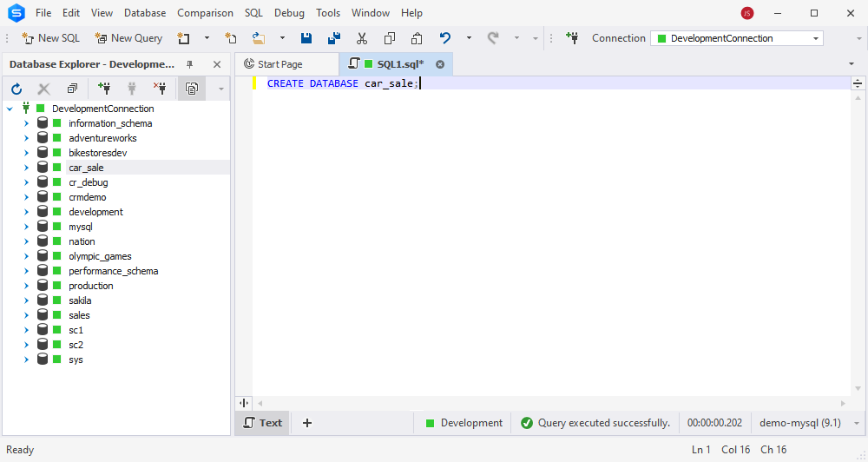This screenshot has height=462, width=868.
Task: Select the performance_schema database
Action: (113, 271)
